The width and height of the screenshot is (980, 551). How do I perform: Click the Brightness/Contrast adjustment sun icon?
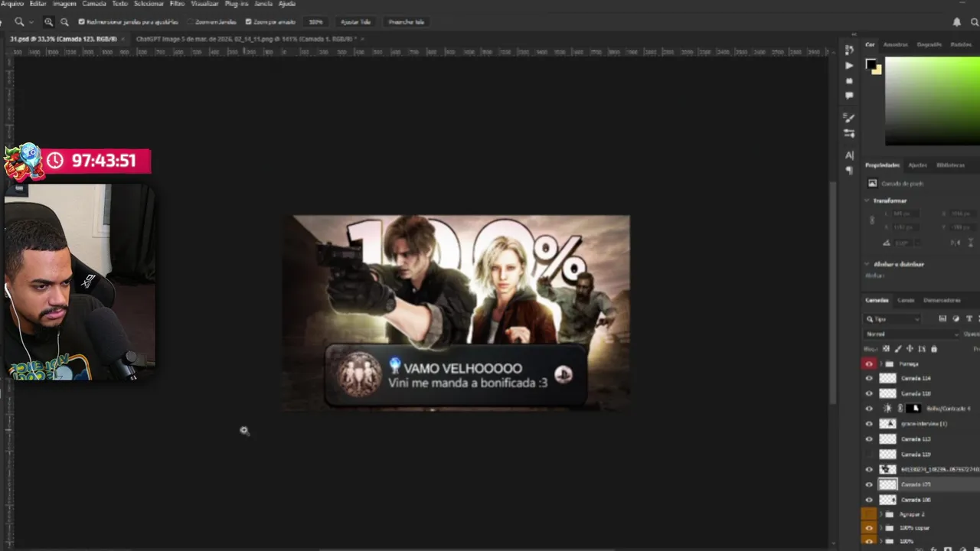click(887, 409)
